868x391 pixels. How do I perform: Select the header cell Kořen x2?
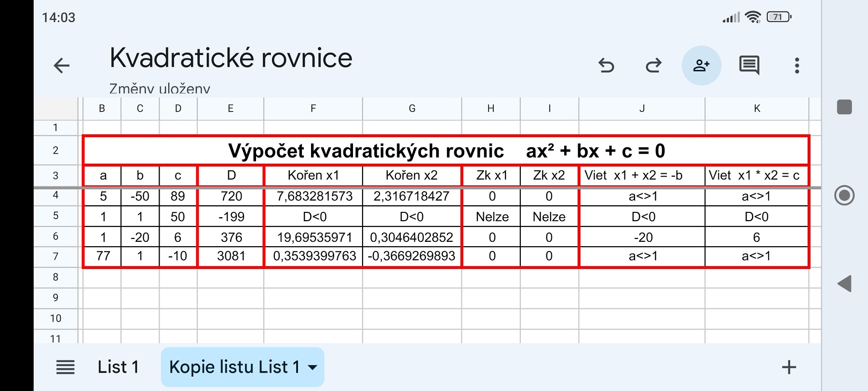412,176
